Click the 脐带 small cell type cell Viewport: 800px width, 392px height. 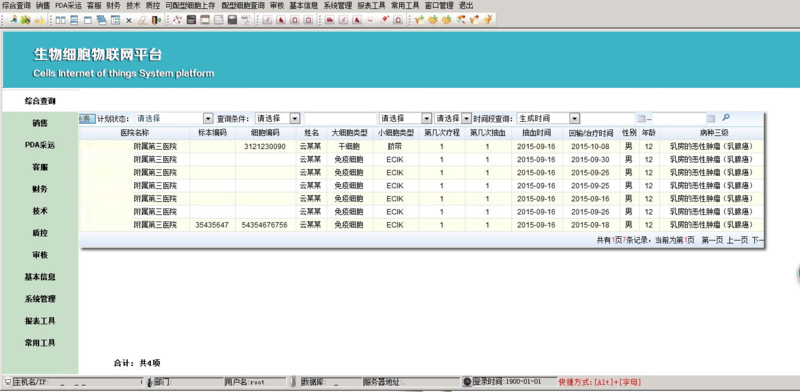(395, 146)
